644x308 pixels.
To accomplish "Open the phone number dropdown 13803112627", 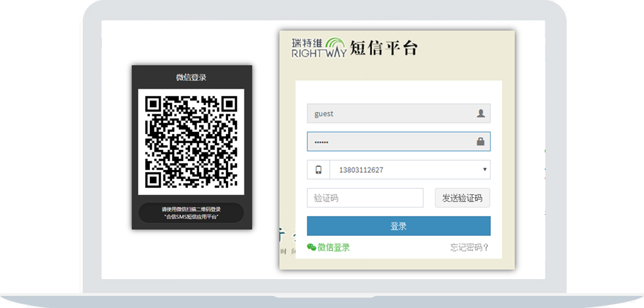I will pos(410,169).
